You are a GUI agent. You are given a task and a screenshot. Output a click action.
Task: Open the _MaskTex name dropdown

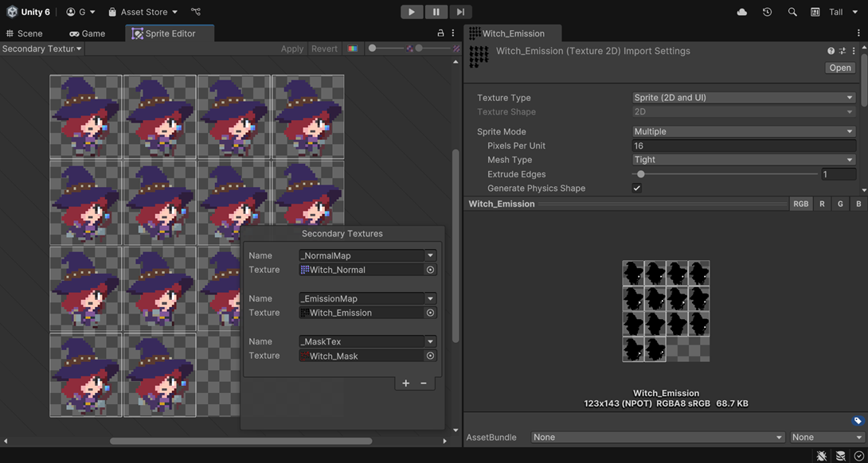(431, 341)
